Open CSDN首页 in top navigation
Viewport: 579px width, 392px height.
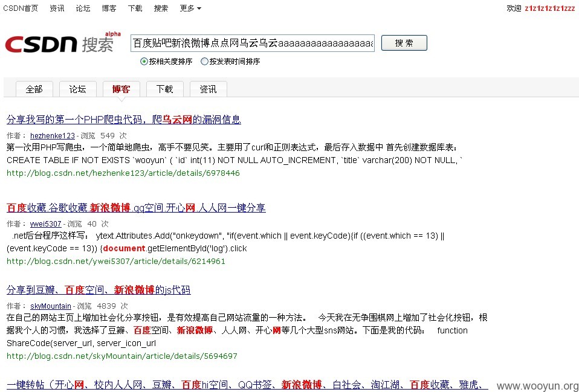pos(21,8)
